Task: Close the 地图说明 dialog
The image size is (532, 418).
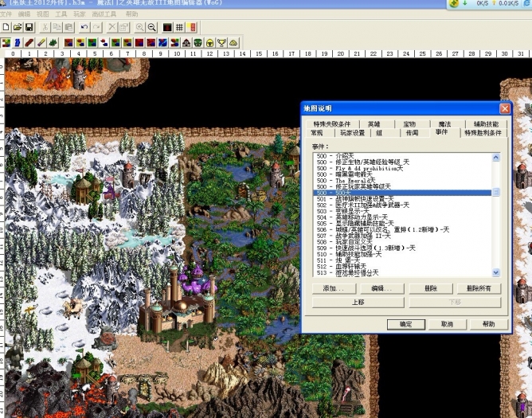Action: coord(505,108)
